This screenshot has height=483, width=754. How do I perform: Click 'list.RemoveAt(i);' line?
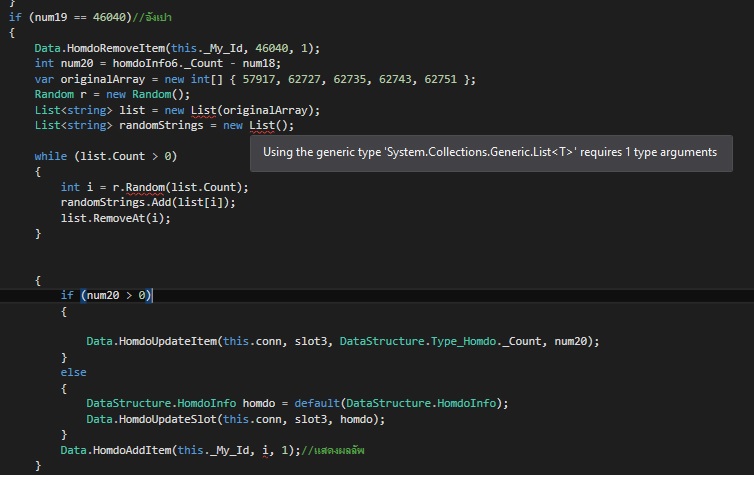click(115, 218)
